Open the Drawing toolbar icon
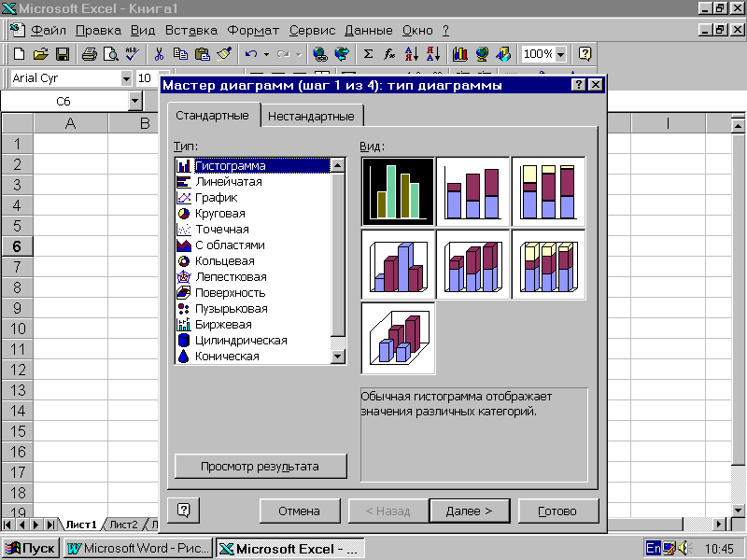 click(x=503, y=54)
